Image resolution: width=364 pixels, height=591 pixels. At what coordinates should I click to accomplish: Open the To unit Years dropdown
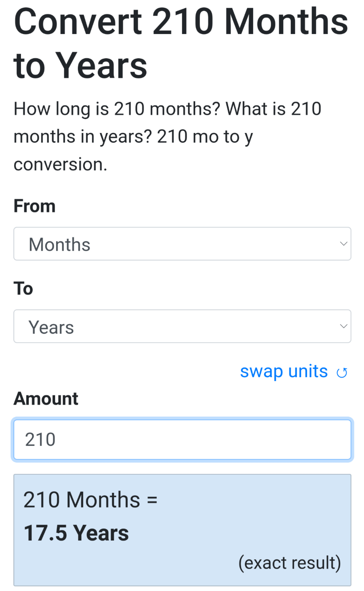coord(182,326)
